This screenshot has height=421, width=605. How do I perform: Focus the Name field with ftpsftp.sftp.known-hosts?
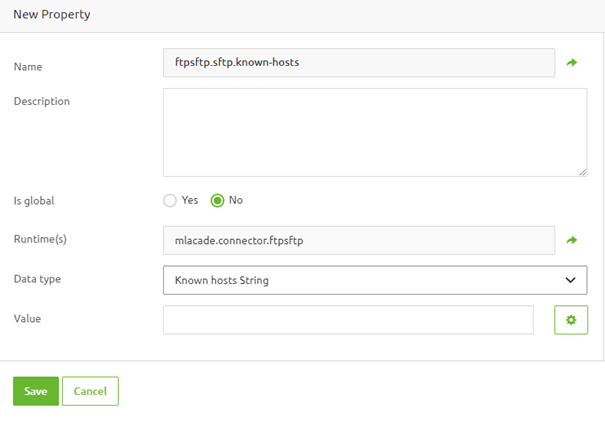[358, 63]
